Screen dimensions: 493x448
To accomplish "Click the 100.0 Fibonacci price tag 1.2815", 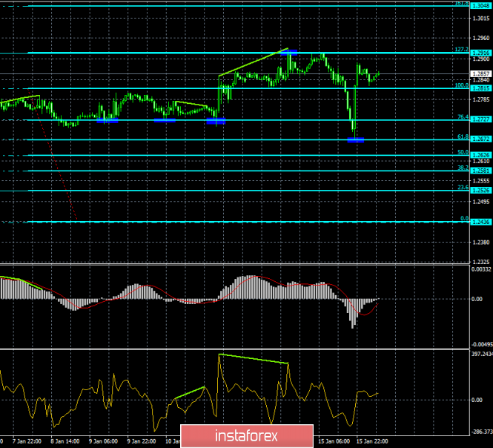I will tap(481, 88).
